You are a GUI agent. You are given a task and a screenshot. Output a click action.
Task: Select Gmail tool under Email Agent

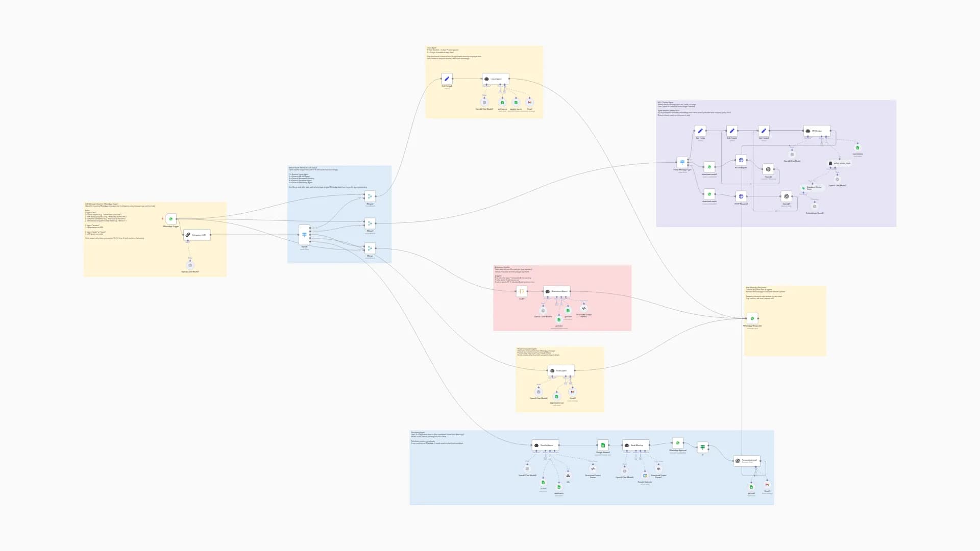(573, 392)
